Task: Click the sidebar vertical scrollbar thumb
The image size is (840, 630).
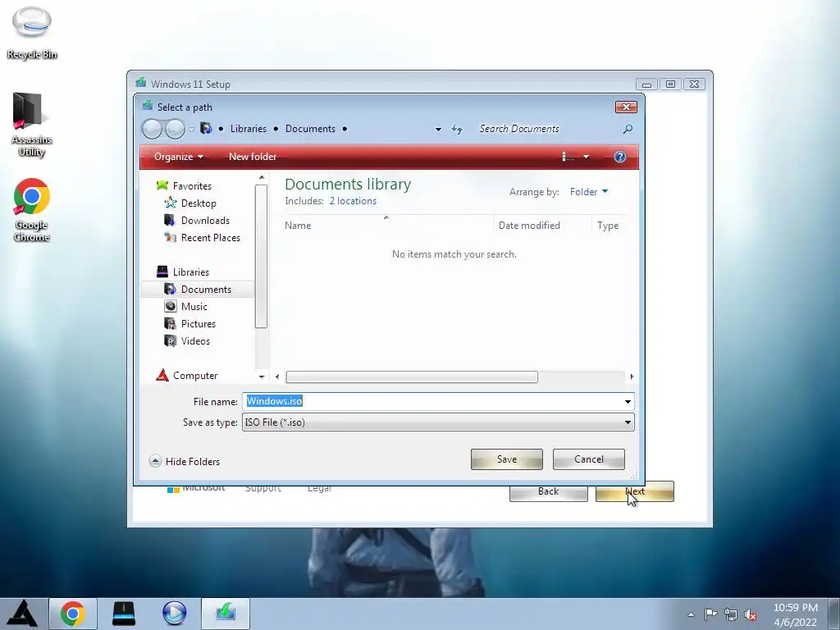Action: [x=262, y=256]
